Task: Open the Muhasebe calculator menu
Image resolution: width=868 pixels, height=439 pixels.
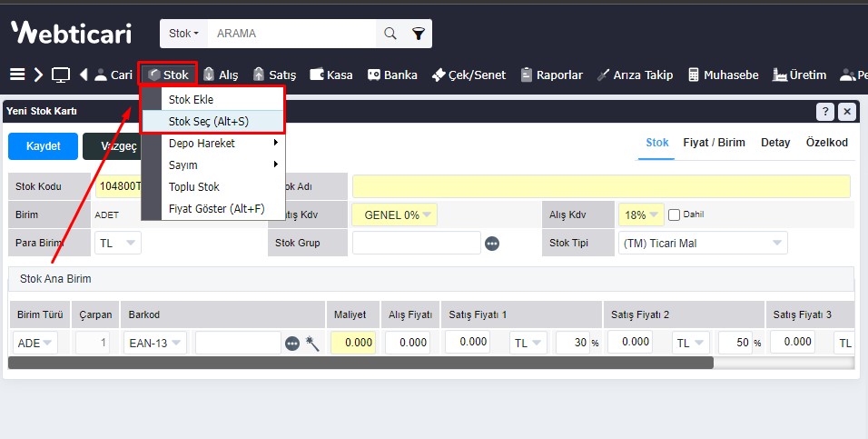Action: click(723, 75)
